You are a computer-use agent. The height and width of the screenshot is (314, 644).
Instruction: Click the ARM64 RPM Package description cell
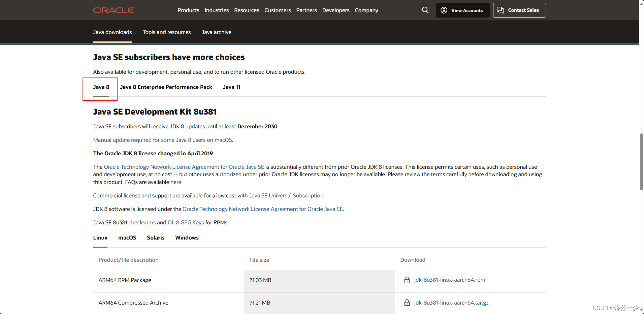(169, 281)
